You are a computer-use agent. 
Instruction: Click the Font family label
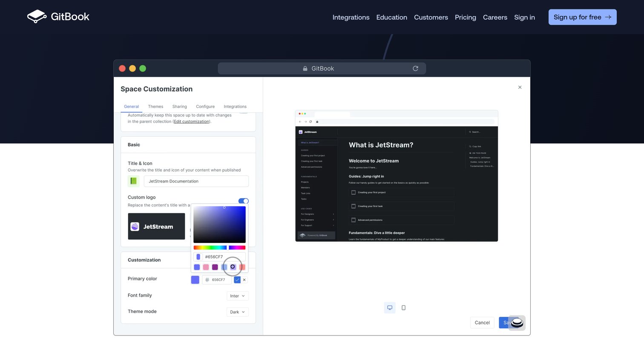click(x=140, y=295)
